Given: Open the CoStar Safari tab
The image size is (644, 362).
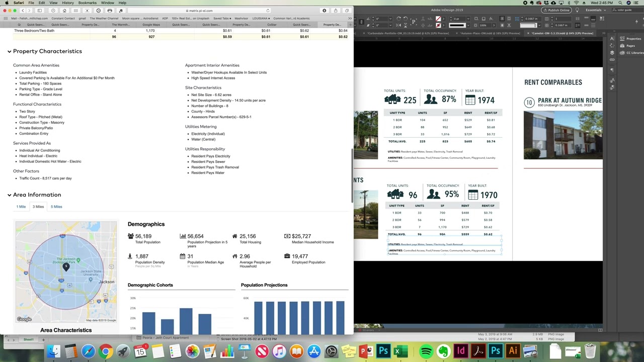Looking at the screenshot, I should point(272,25).
